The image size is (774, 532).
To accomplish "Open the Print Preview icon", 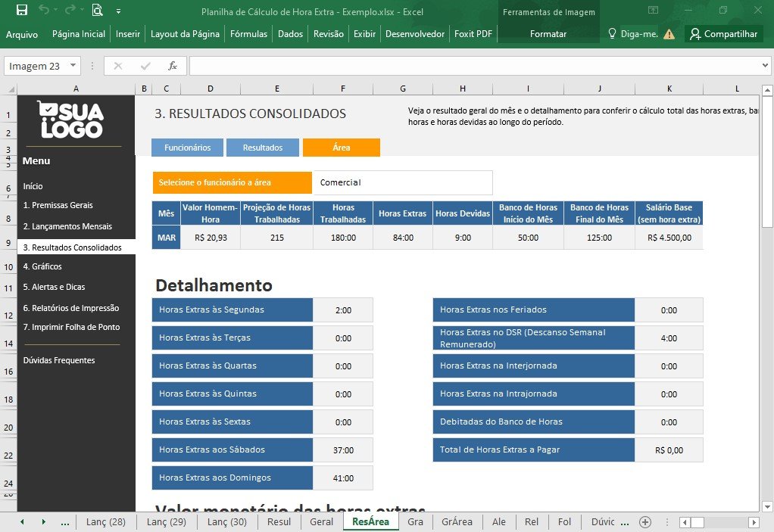I will click(x=97, y=10).
